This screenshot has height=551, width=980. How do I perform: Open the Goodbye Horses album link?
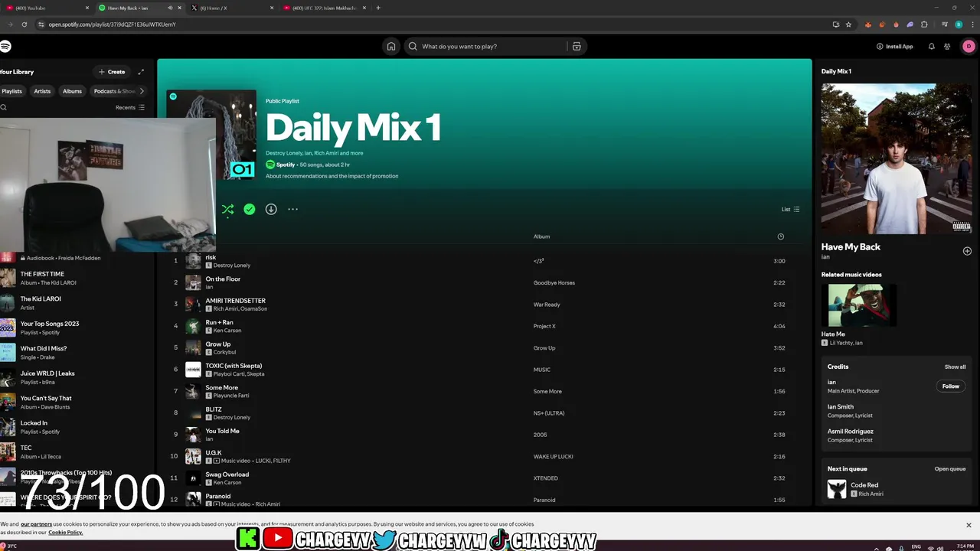[554, 283]
